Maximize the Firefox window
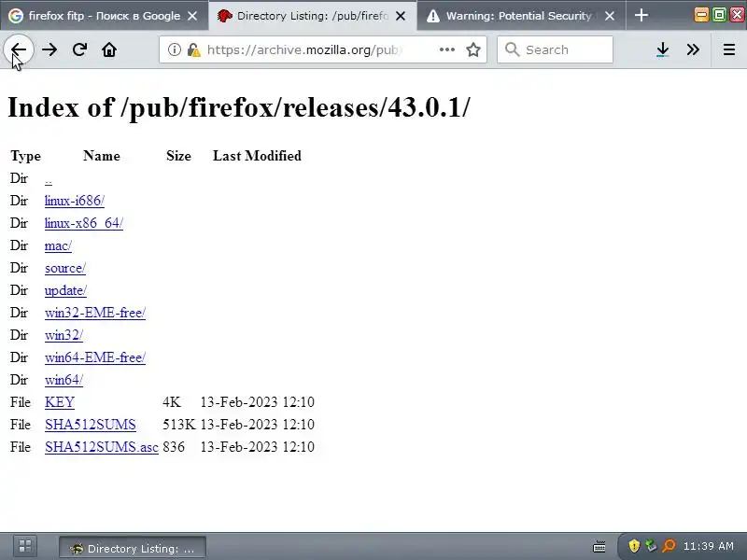 (719, 15)
